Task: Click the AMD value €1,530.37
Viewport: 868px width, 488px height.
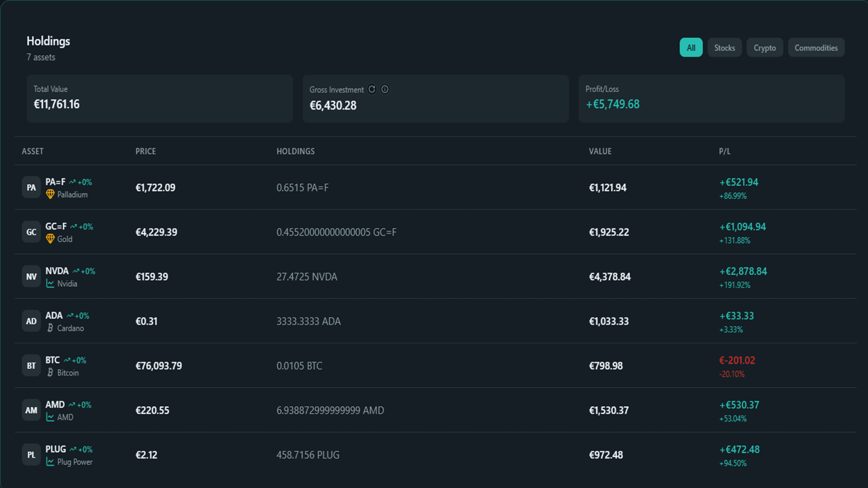Action: pos(609,410)
